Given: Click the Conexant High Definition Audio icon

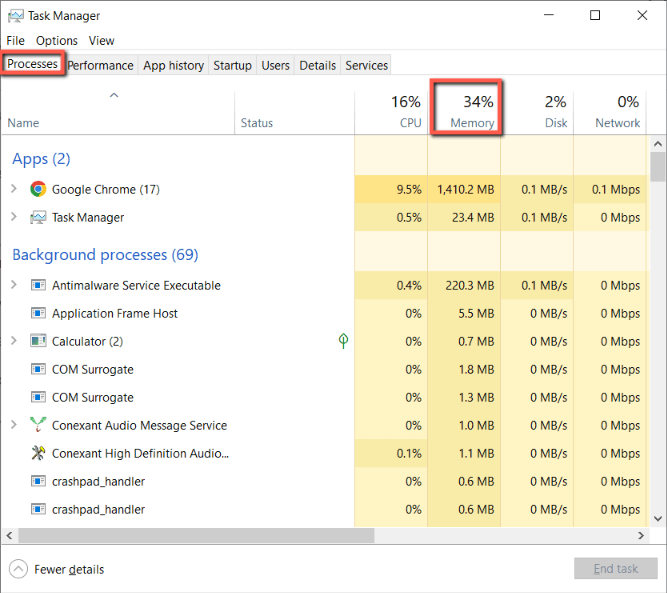Looking at the screenshot, I should [x=38, y=453].
